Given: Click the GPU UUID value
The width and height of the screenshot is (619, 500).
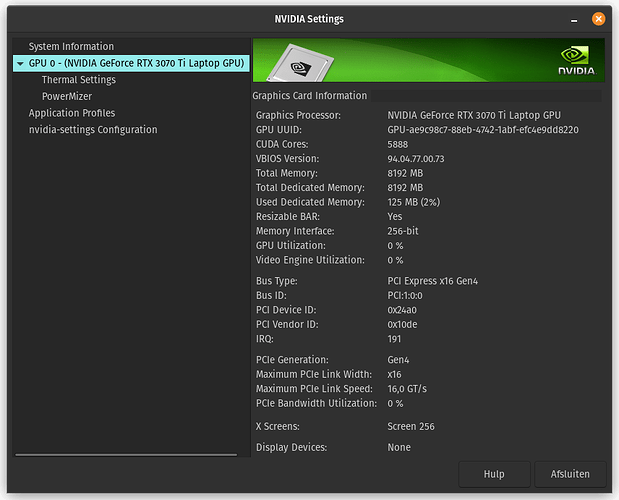Looking at the screenshot, I should pyautogui.click(x=483, y=130).
